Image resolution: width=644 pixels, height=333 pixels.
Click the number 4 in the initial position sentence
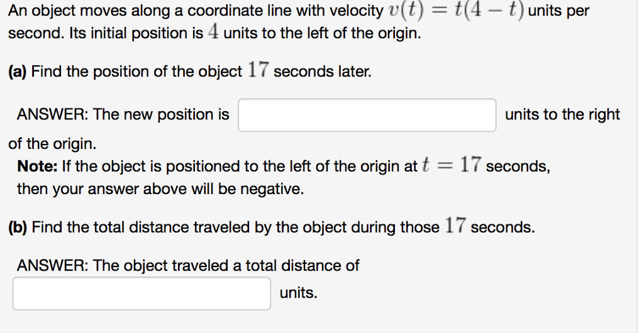click(x=213, y=33)
